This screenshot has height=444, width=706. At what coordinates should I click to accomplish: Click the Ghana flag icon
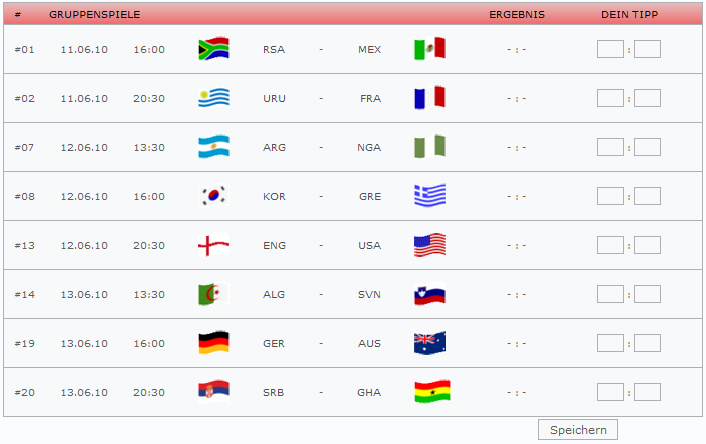coord(432,391)
